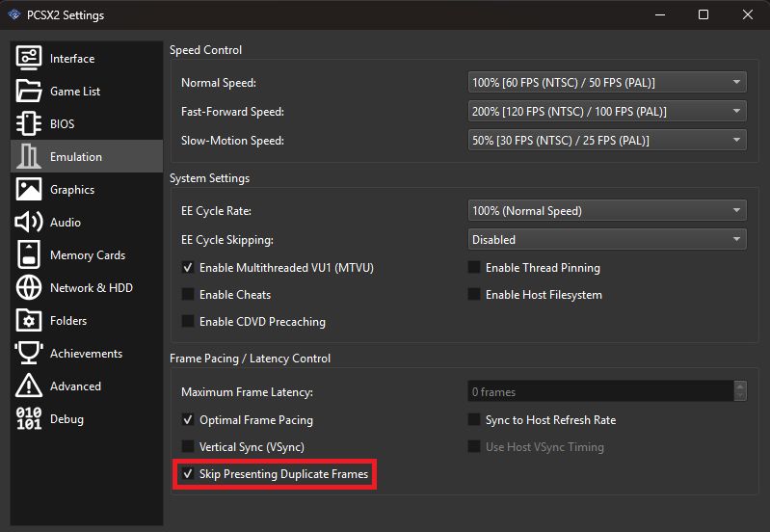The width and height of the screenshot is (770, 532).
Task: Click the Folders gear-folder icon
Action: pyautogui.click(x=29, y=320)
